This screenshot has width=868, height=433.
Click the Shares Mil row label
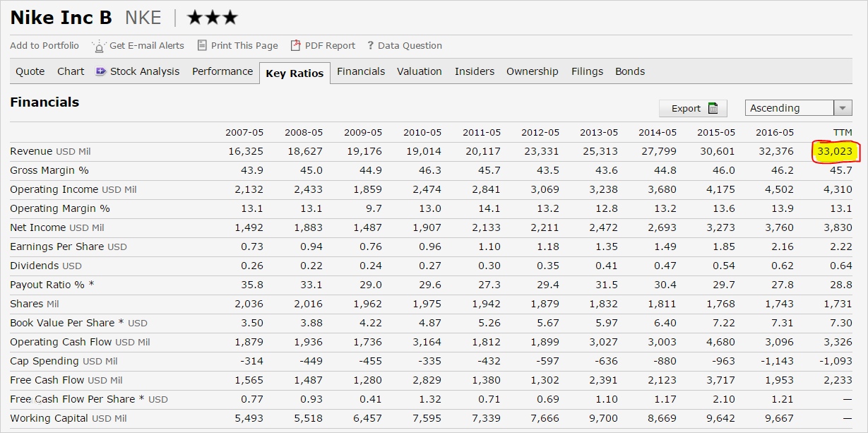(x=35, y=304)
